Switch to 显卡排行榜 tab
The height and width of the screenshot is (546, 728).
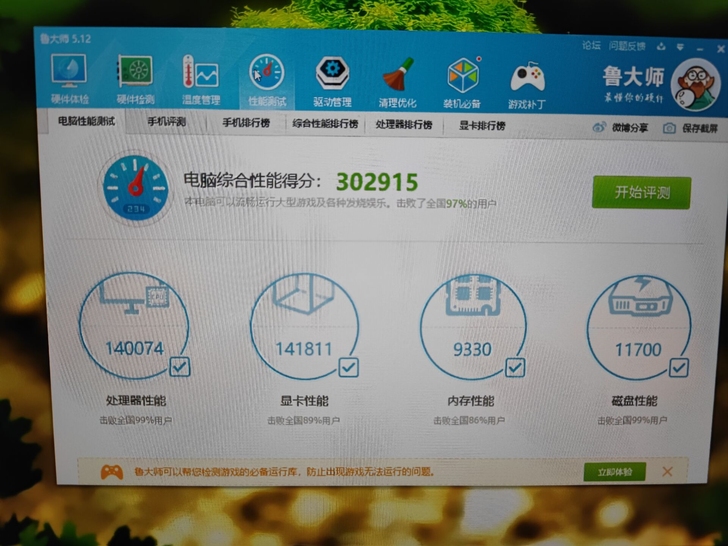pyautogui.click(x=482, y=125)
